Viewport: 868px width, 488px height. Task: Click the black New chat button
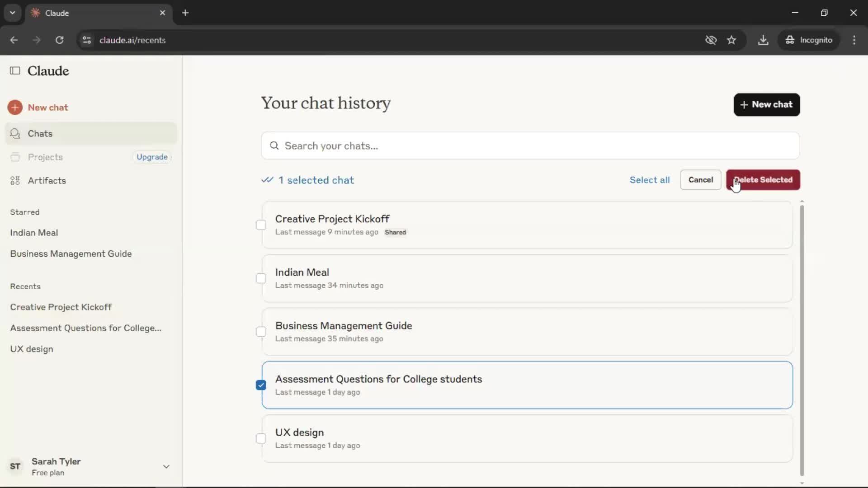[x=767, y=104]
